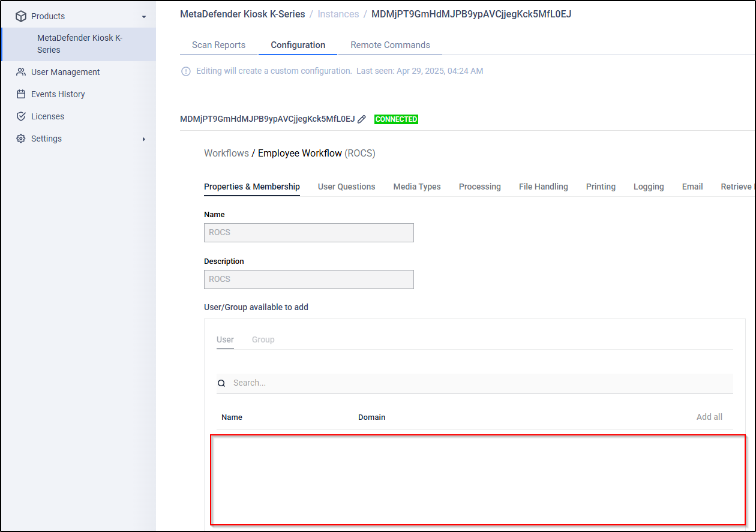Open the Logging tab
The image size is (756, 532).
point(649,187)
